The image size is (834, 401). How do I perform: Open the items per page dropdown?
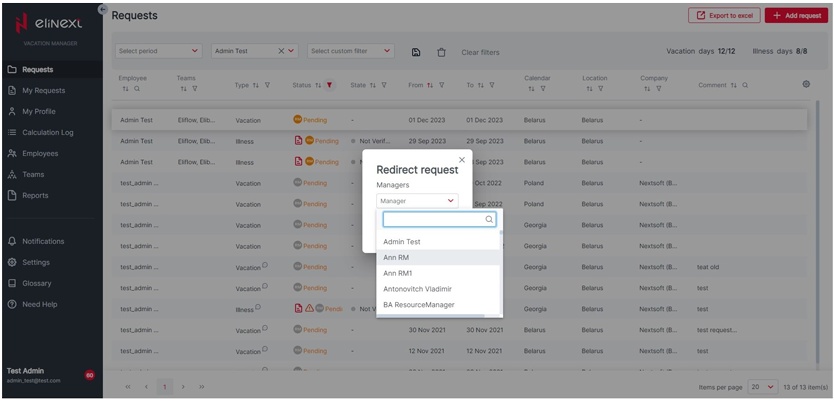click(x=762, y=386)
